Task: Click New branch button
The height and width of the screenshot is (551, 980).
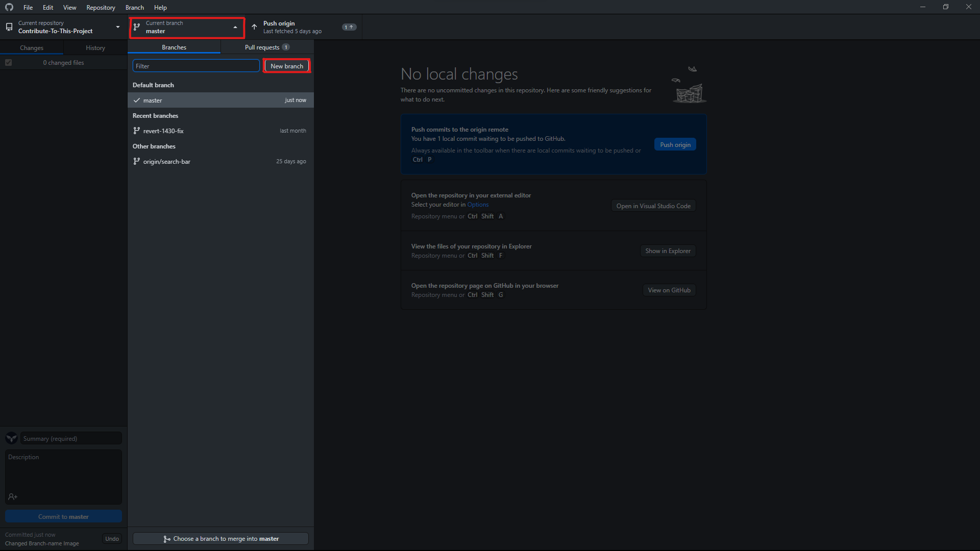Action: click(x=287, y=65)
